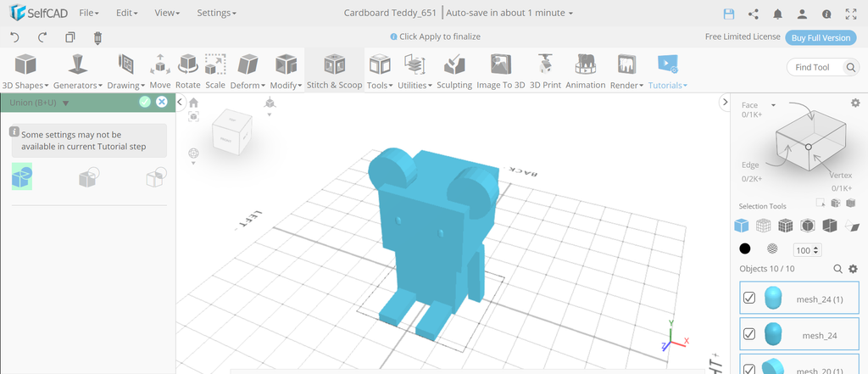The height and width of the screenshot is (374, 868).
Task: Expand the Union (B+U) dropdown
Action: (x=66, y=103)
